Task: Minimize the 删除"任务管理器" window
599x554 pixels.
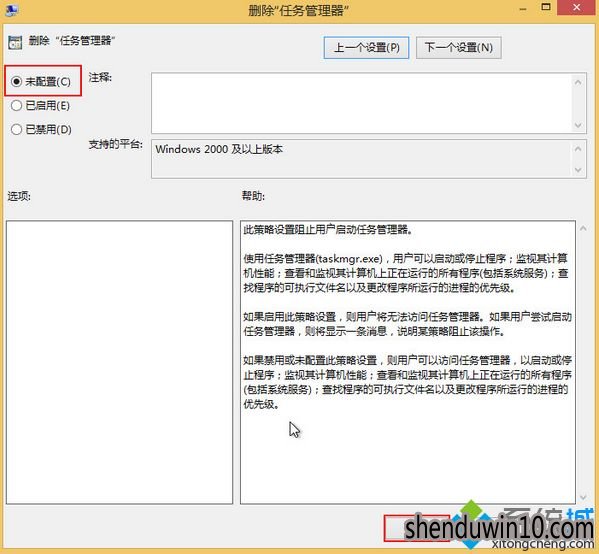Action: pos(523,8)
